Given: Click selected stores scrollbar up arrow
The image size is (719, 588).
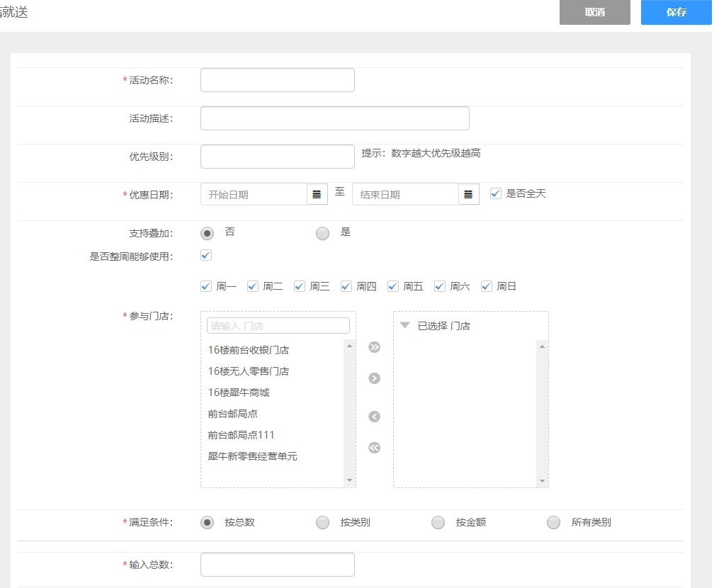Looking at the screenshot, I should [542, 346].
